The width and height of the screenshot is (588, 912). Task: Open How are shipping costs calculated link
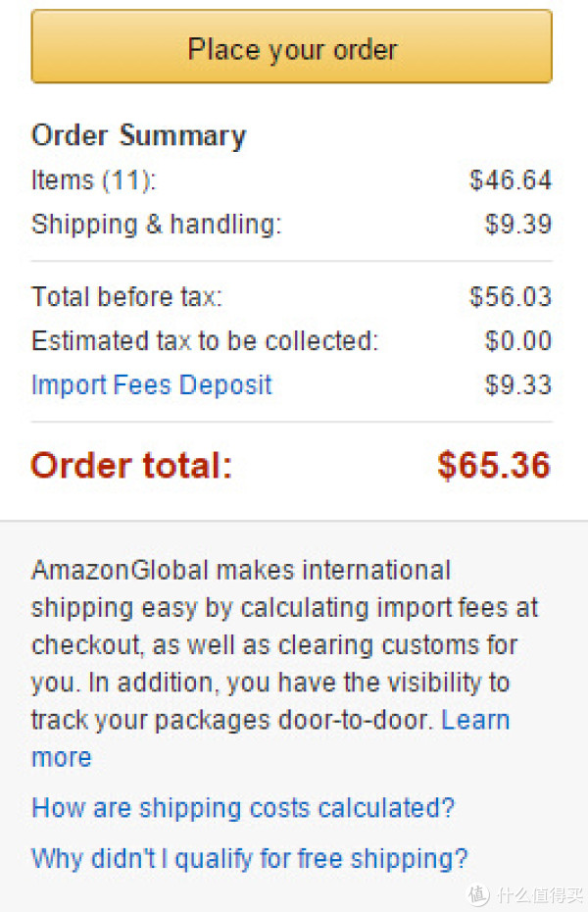click(243, 808)
